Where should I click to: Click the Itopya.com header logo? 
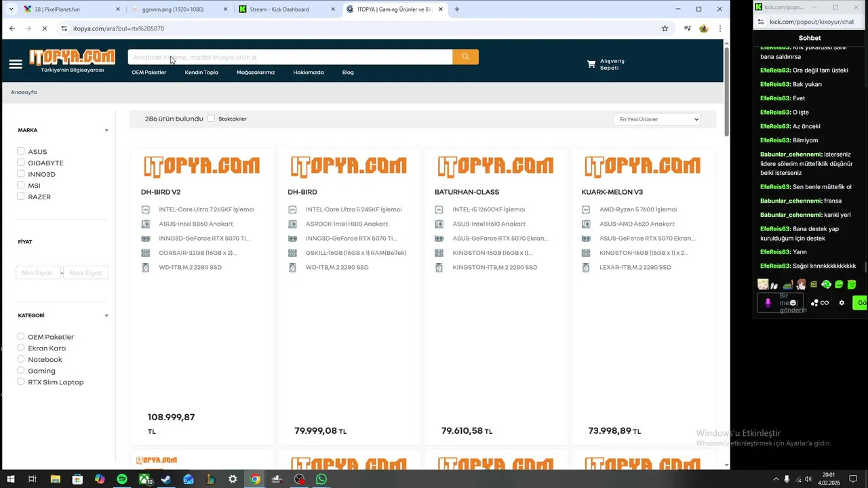click(x=72, y=57)
